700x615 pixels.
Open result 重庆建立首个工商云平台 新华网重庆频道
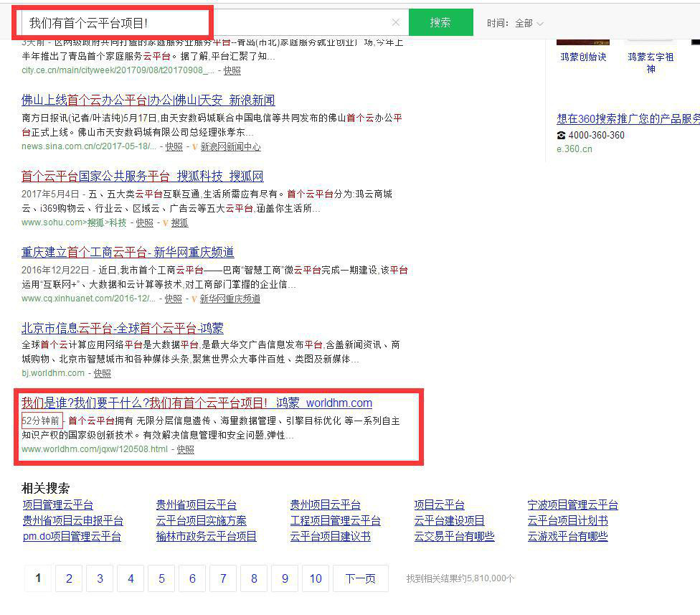tap(128, 252)
